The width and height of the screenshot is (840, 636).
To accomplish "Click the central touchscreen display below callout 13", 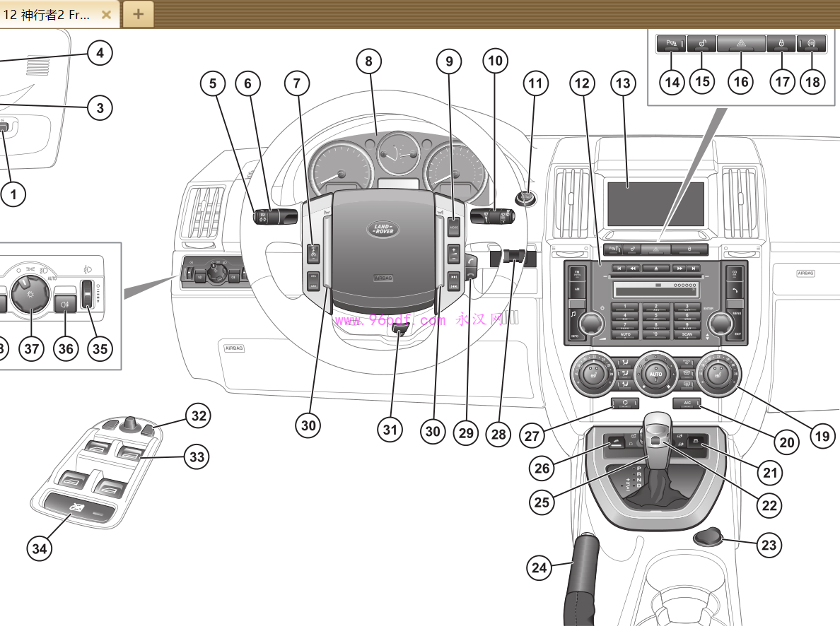I will click(x=655, y=204).
